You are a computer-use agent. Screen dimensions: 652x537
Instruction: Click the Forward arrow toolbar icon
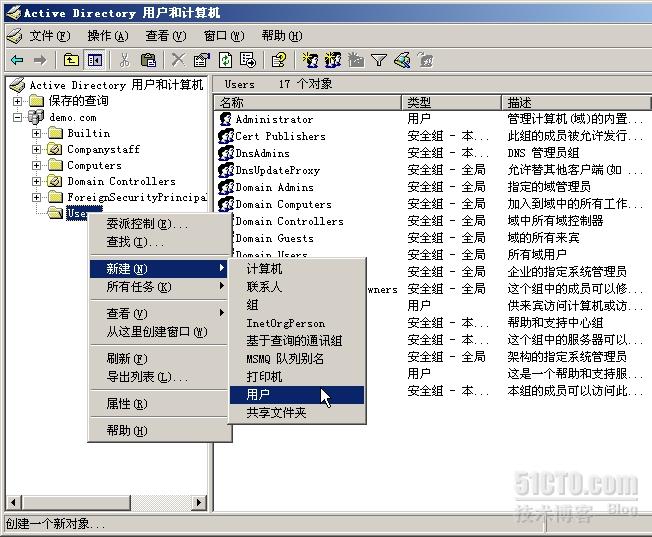tap(40, 61)
